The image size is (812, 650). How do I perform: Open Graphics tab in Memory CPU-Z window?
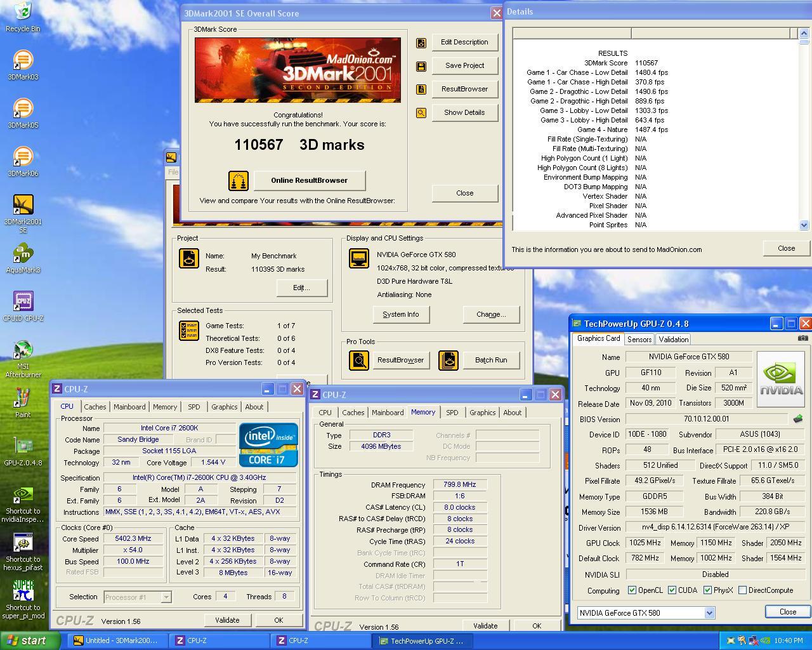483,413
